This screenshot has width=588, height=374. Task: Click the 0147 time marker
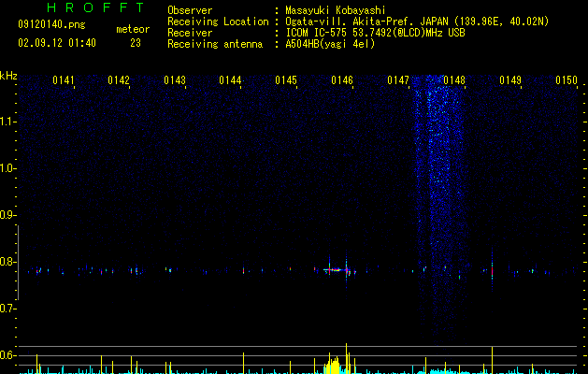point(398,80)
